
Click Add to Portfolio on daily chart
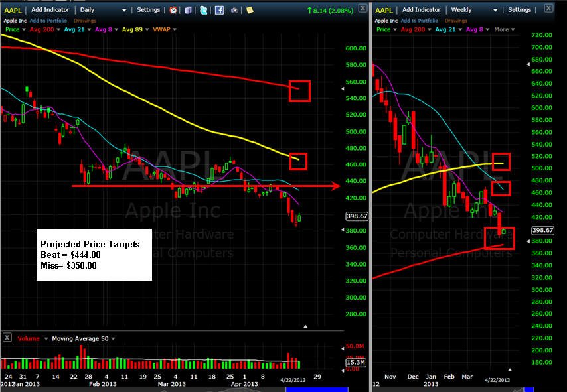click(x=48, y=21)
